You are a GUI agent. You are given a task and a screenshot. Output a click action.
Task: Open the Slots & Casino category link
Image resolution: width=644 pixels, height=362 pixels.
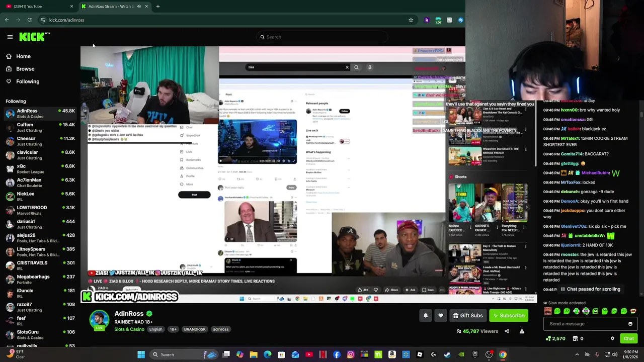tap(129, 329)
